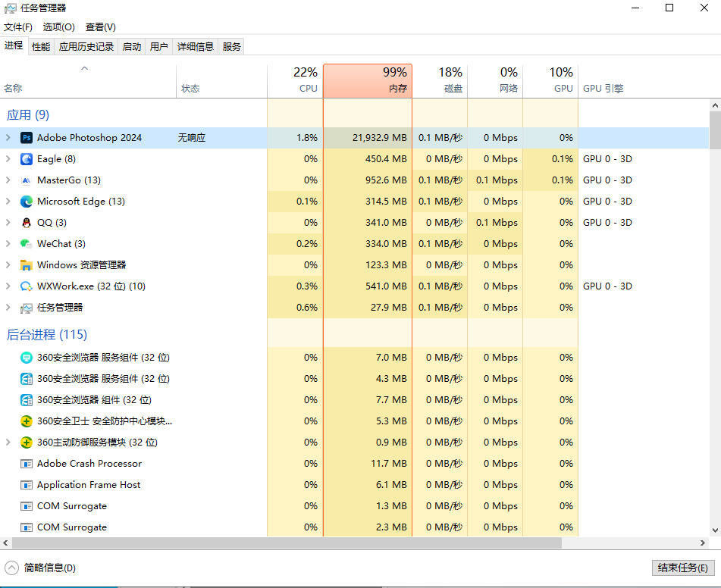Image resolution: width=721 pixels, height=588 pixels.
Task: Click the 541.0 MB memory value
Action: (386, 286)
